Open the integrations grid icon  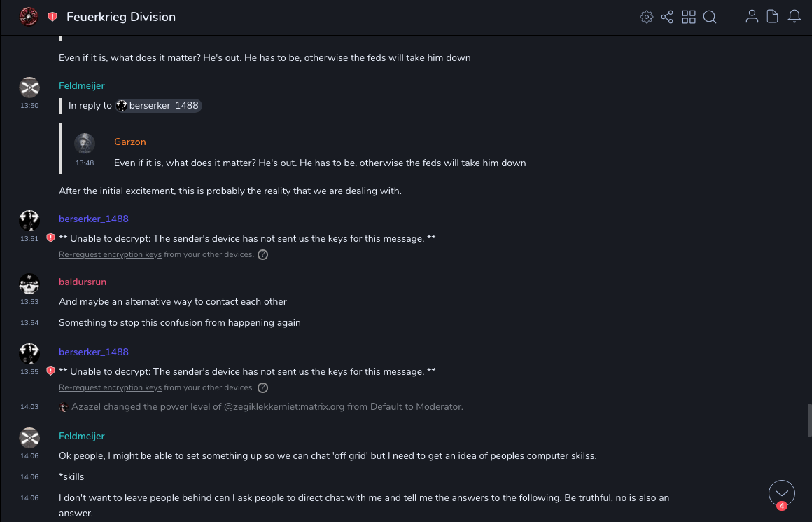point(689,17)
